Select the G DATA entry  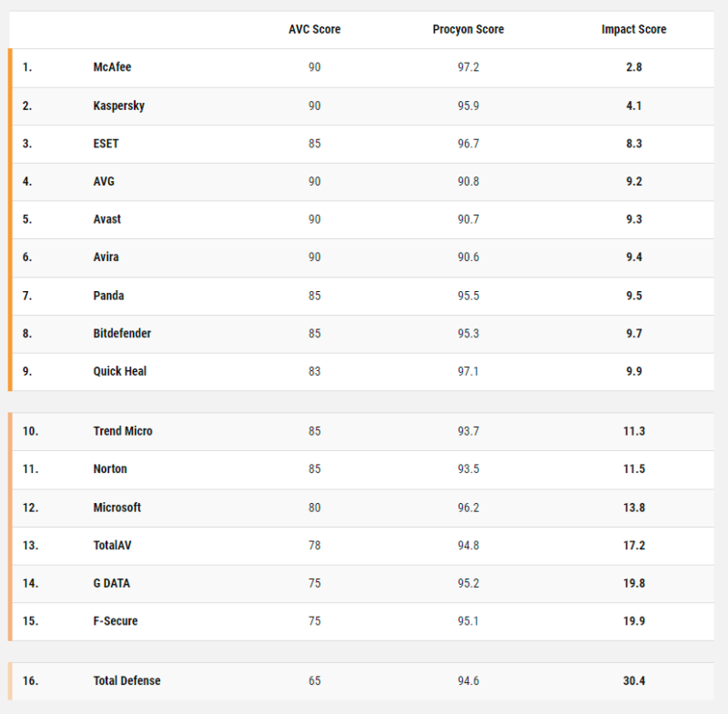pyautogui.click(x=111, y=583)
